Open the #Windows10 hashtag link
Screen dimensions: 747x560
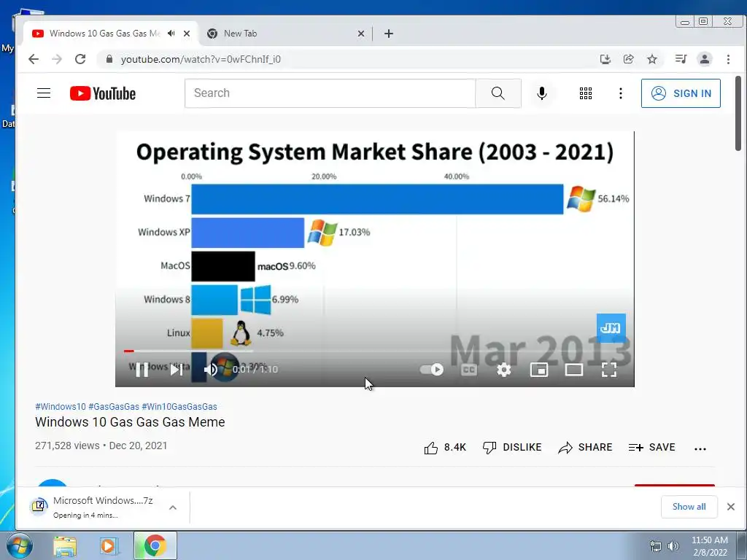61,407
